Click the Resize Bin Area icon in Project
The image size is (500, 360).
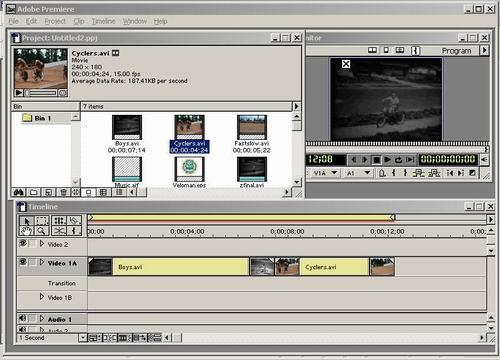pyautogui.click(x=76, y=192)
